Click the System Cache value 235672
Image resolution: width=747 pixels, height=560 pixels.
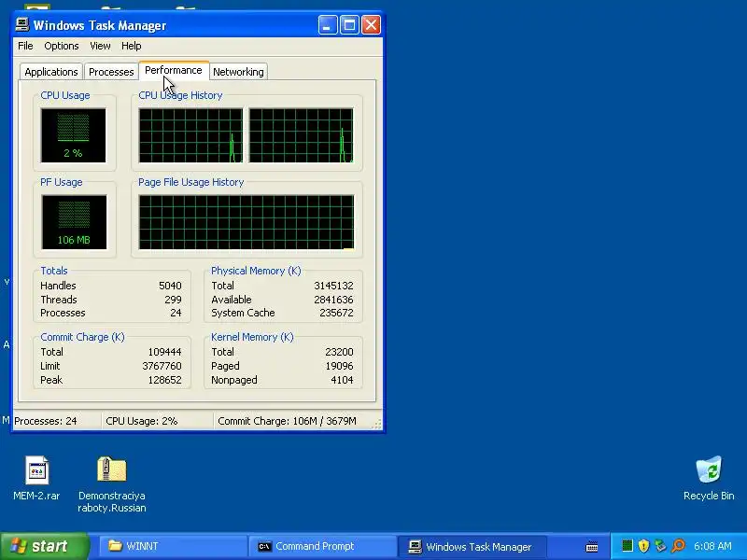point(336,313)
